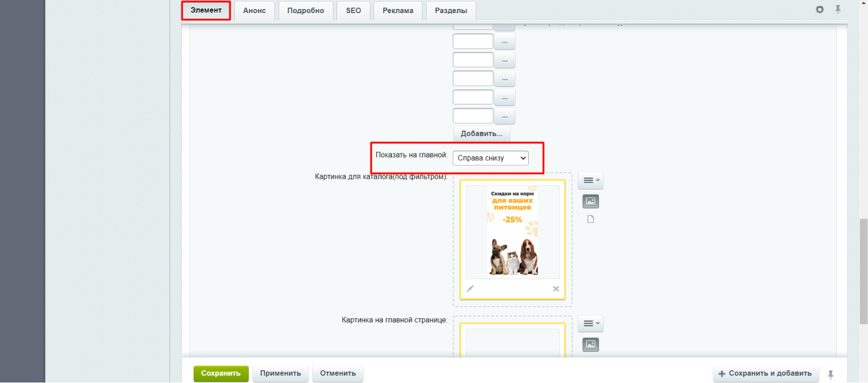Remove the catalog picture with X icon
This screenshot has height=383, width=868.
556,289
